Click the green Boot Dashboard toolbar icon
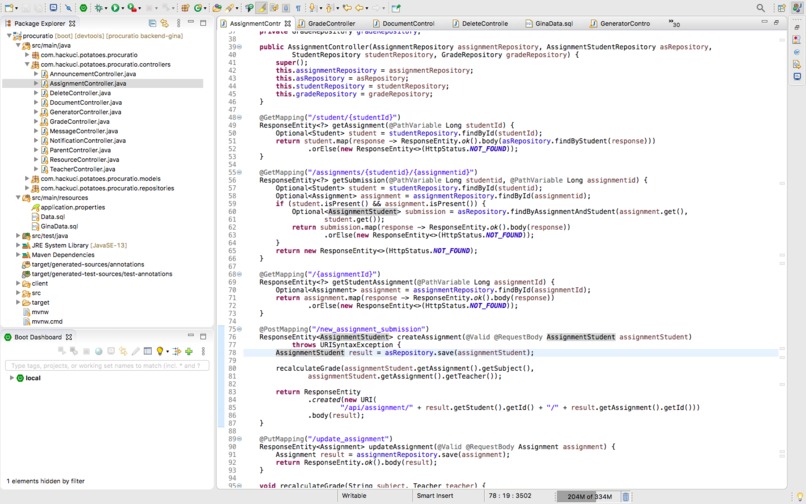 (x=83, y=8)
